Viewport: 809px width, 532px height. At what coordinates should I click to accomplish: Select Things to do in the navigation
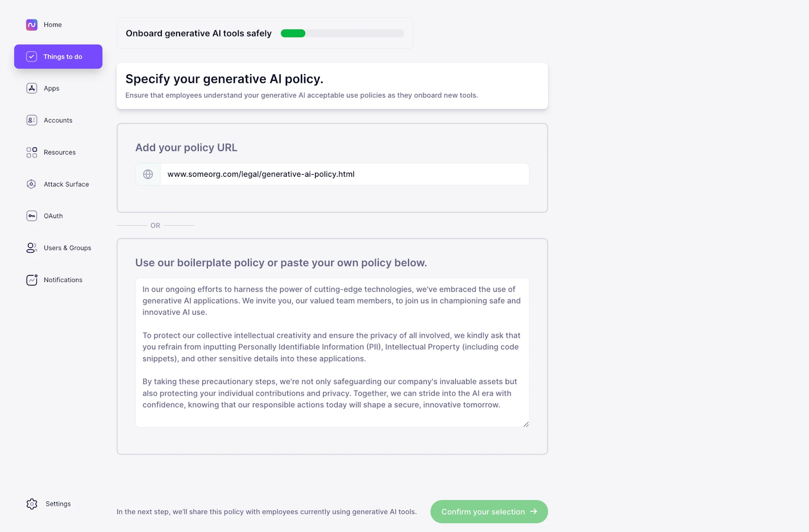click(63, 56)
